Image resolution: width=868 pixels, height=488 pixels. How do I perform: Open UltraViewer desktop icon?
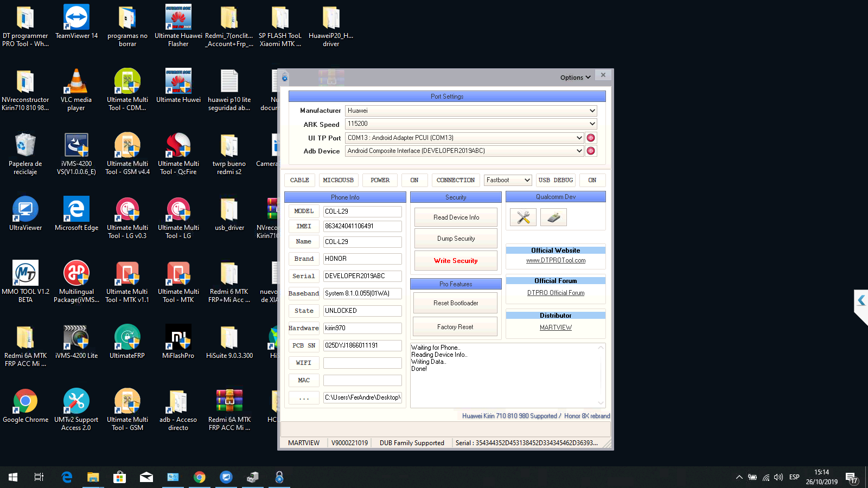[25, 214]
